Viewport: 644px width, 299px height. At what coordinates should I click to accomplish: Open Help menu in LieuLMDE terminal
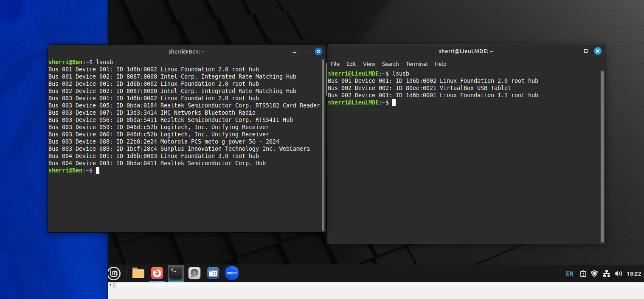pyautogui.click(x=441, y=64)
